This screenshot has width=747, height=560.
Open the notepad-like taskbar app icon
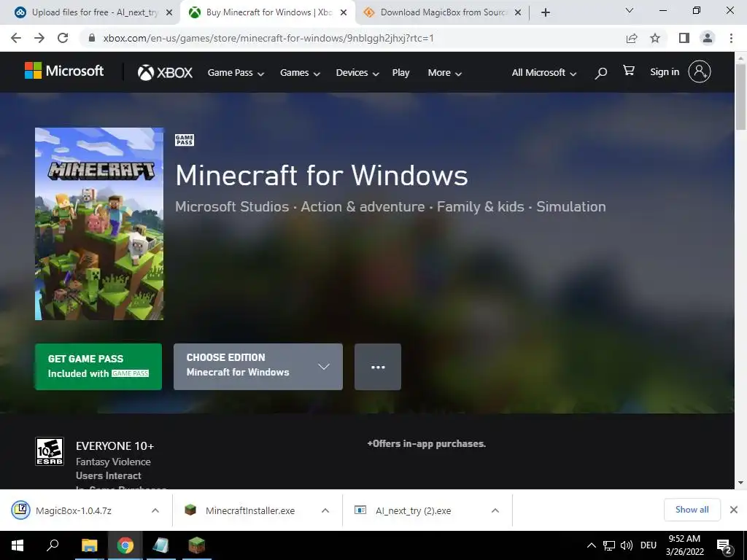tap(161, 545)
